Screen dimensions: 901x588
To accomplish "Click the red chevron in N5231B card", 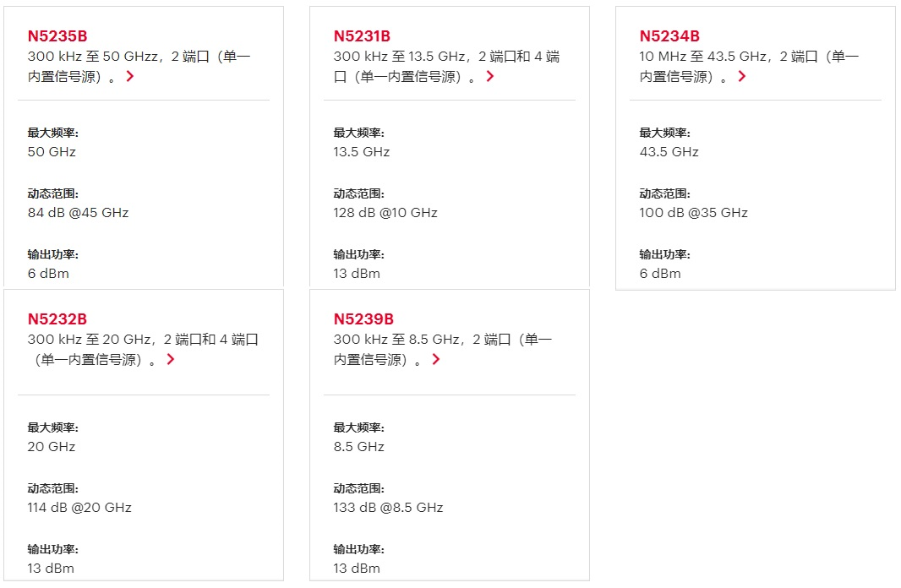I will pos(489,76).
